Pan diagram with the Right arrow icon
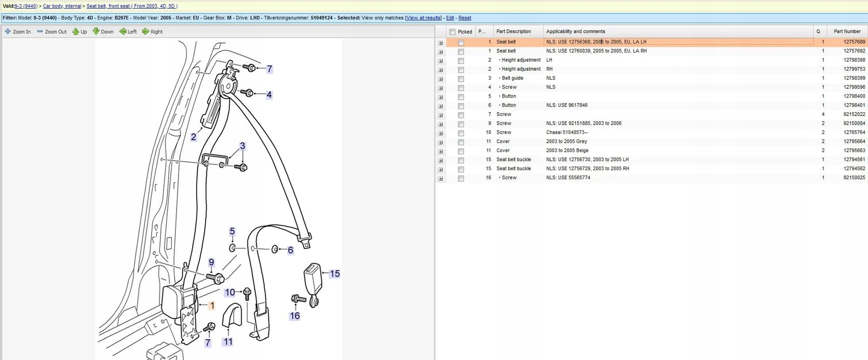 coord(146,32)
